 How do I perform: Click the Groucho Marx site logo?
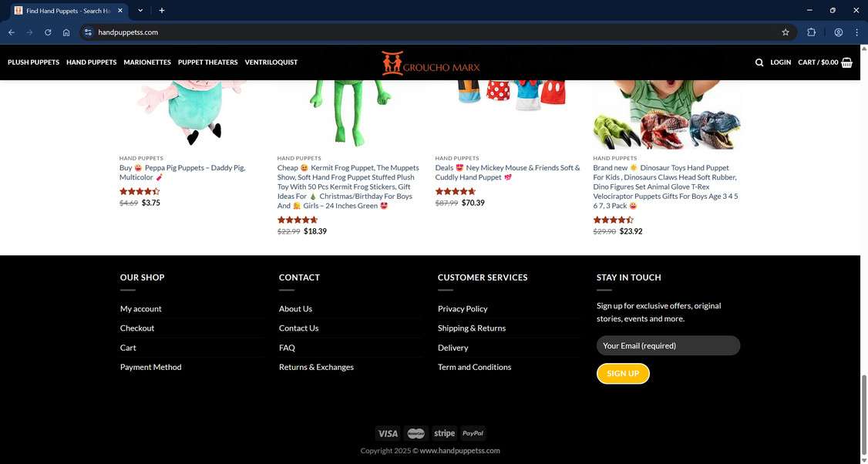pos(431,63)
